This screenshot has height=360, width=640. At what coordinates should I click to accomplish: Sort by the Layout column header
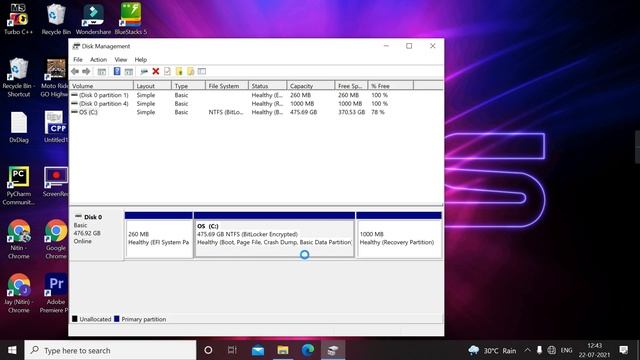152,86
